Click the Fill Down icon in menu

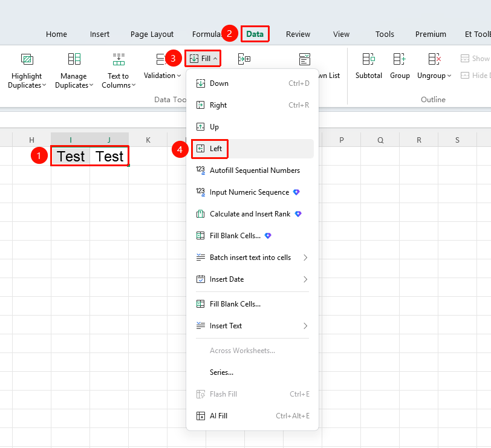200,83
